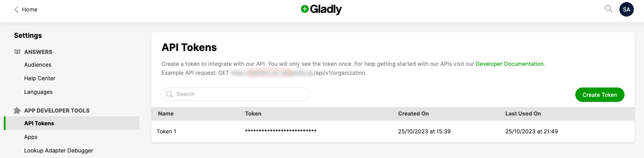Select API Tokens sidebar item
644x158 pixels.
[72, 123]
